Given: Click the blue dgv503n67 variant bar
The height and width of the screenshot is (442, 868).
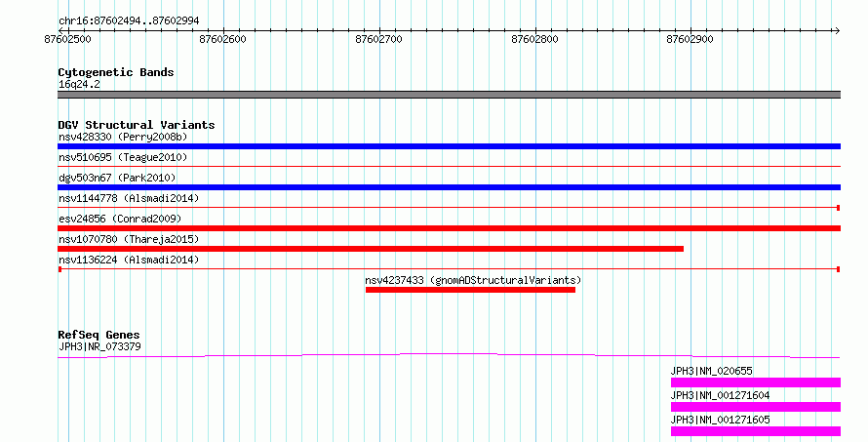Looking at the screenshot, I should (x=449, y=187).
